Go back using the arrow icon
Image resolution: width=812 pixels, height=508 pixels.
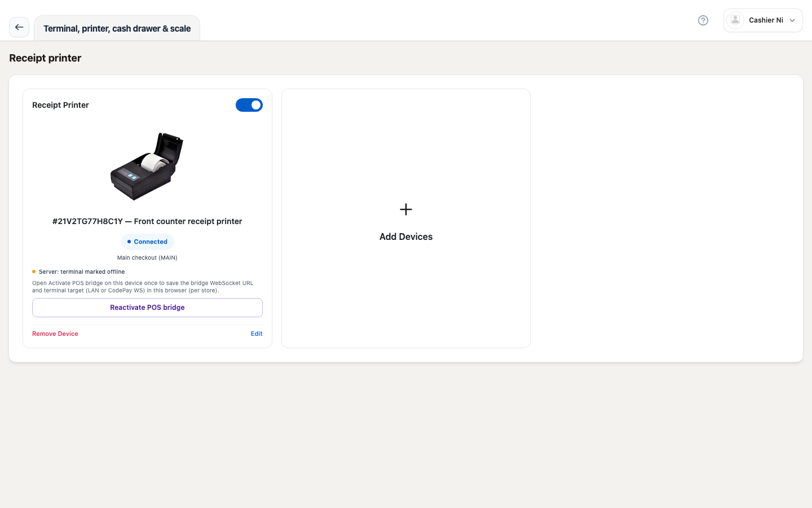[19, 27]
